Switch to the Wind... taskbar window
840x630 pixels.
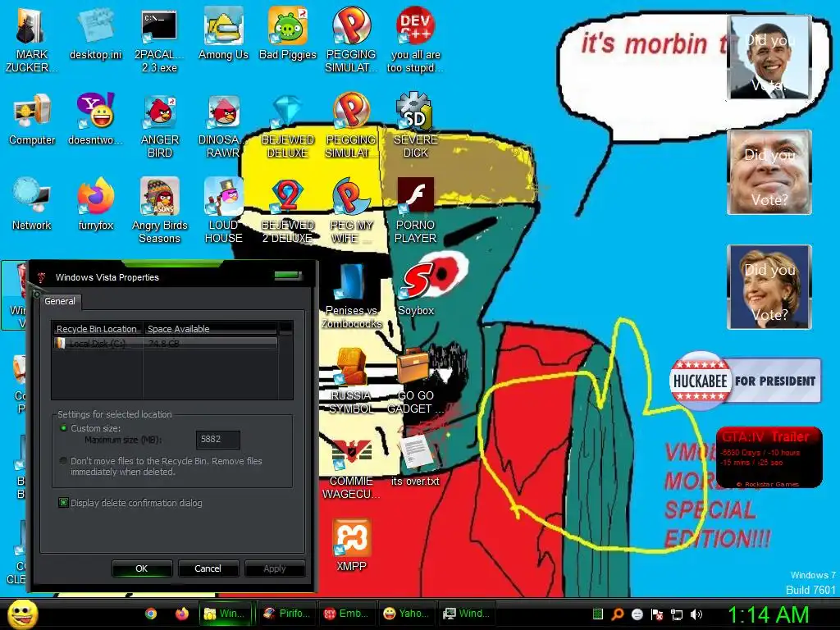[467, 614]
